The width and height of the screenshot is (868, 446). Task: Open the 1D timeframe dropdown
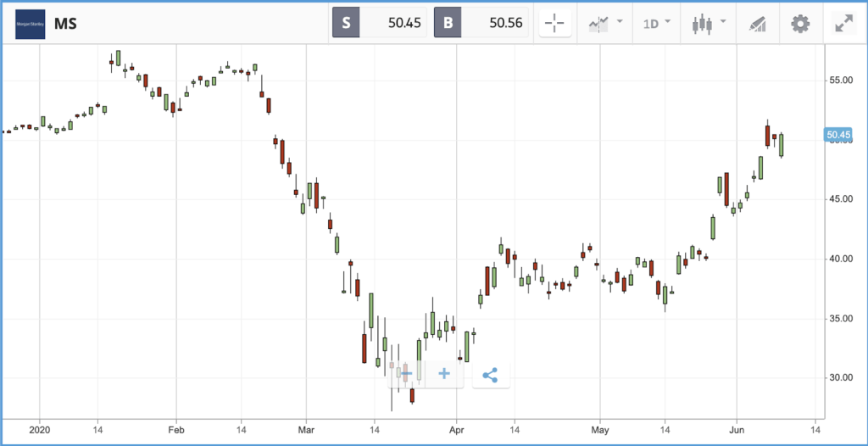[657, 23]
